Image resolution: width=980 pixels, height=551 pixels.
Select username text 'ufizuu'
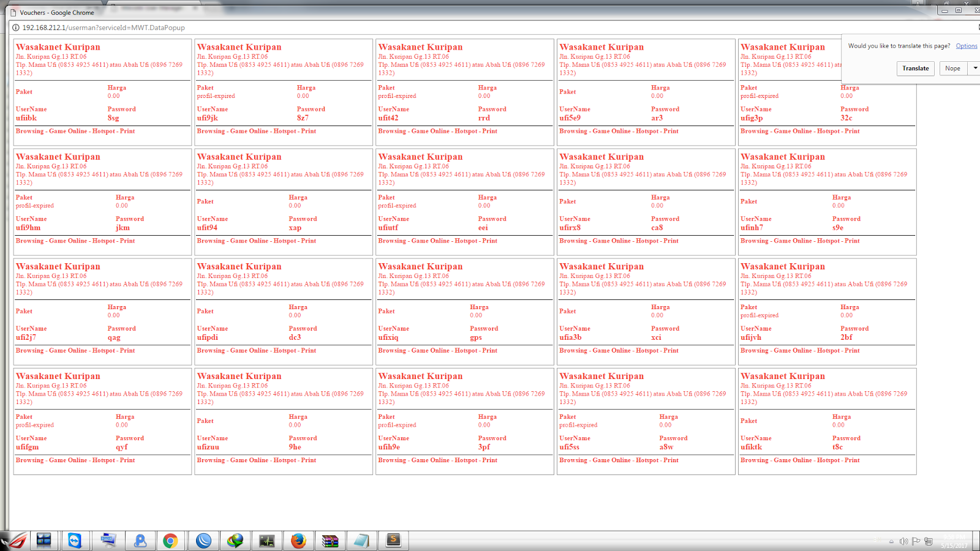pos(208,447)
